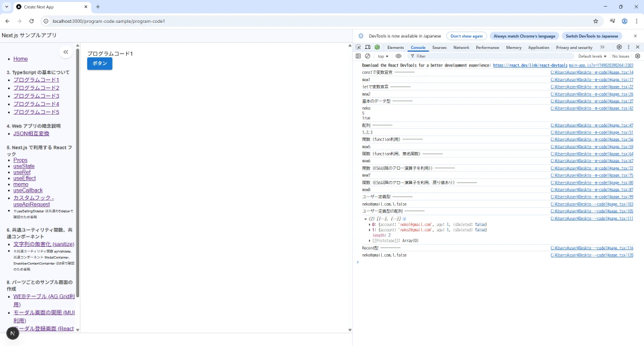Viewport: 644px width, 346px height.
Task: Click the sidebar vertical scrollbar
Action: 77,172
